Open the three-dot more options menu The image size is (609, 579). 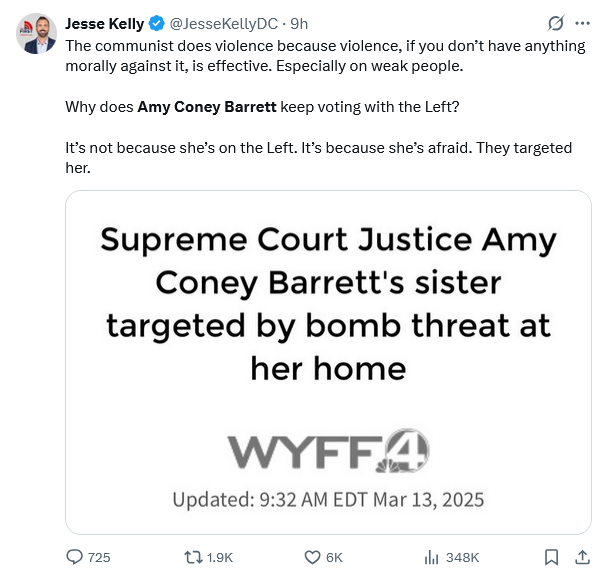pyautogui.click(x=582, y=23)
